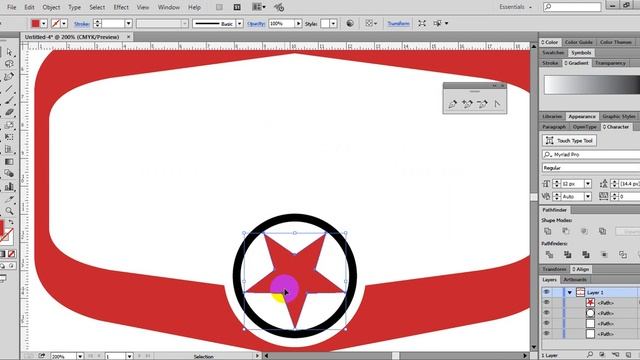Select the Selection arrow tool
Viewport: 640px width, 360px height.
click(x=9, y=52)
